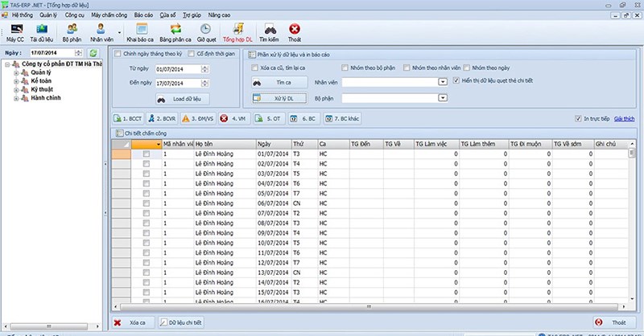Click the Giờ quẹt clock icon
This screenshot has height=336, width=644.
click(206, 32)
